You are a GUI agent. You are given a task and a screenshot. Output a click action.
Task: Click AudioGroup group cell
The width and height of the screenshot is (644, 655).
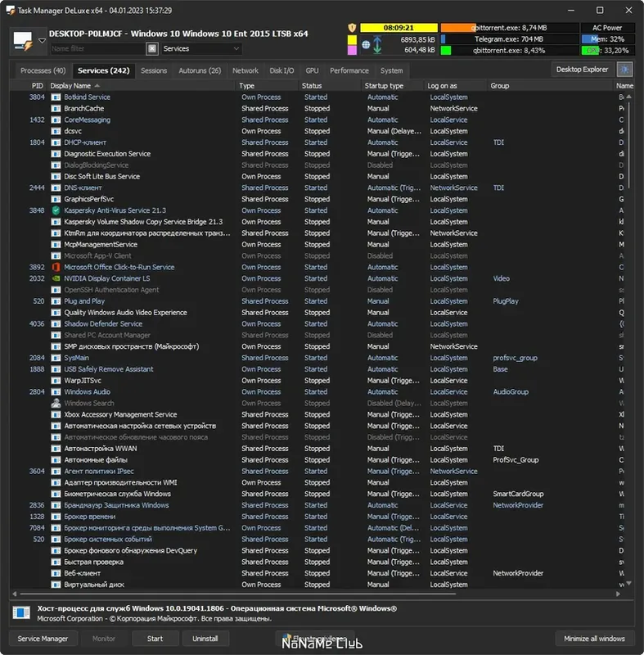point(511,392)
